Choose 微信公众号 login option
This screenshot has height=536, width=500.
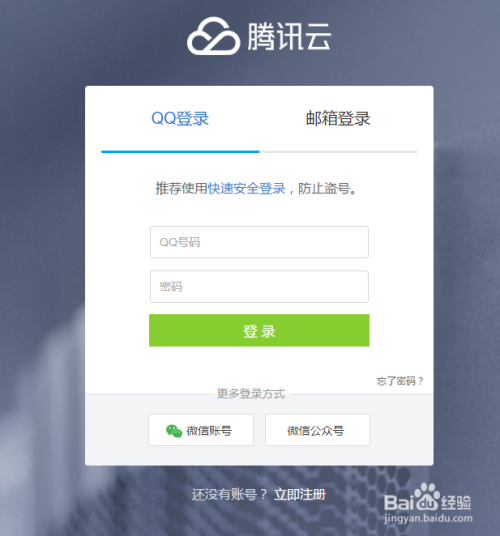pos(317,430)
